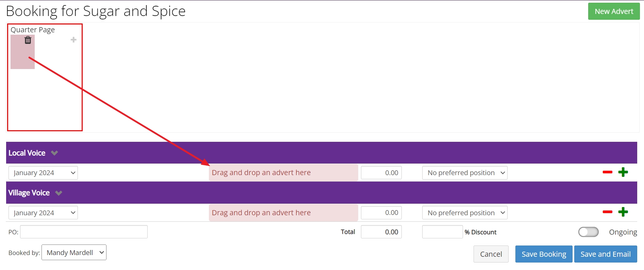
Task: Click green plus icon in Village Voice row
Action: pos(623,212)
